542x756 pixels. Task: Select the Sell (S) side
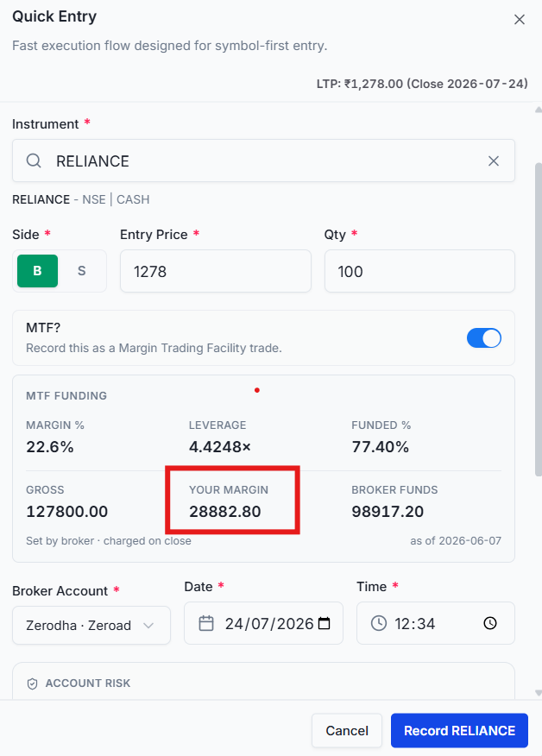point(81,271)
